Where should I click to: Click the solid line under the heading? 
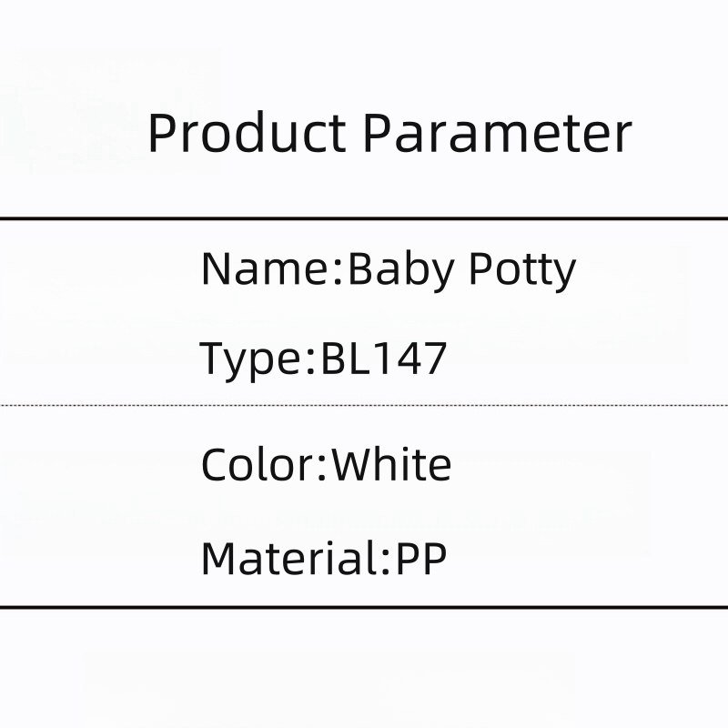(x=364, y=218)
